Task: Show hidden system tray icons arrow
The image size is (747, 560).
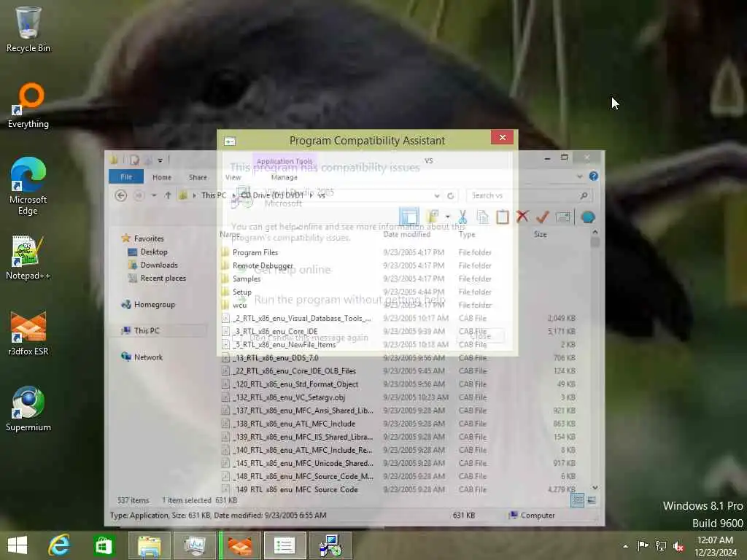Action: (x=625, y=545)
